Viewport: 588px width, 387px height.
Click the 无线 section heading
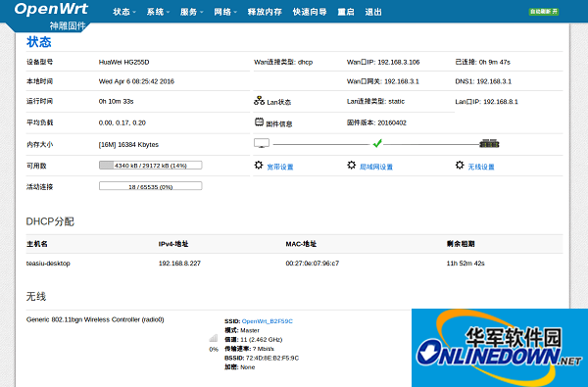tap(36, 297)
